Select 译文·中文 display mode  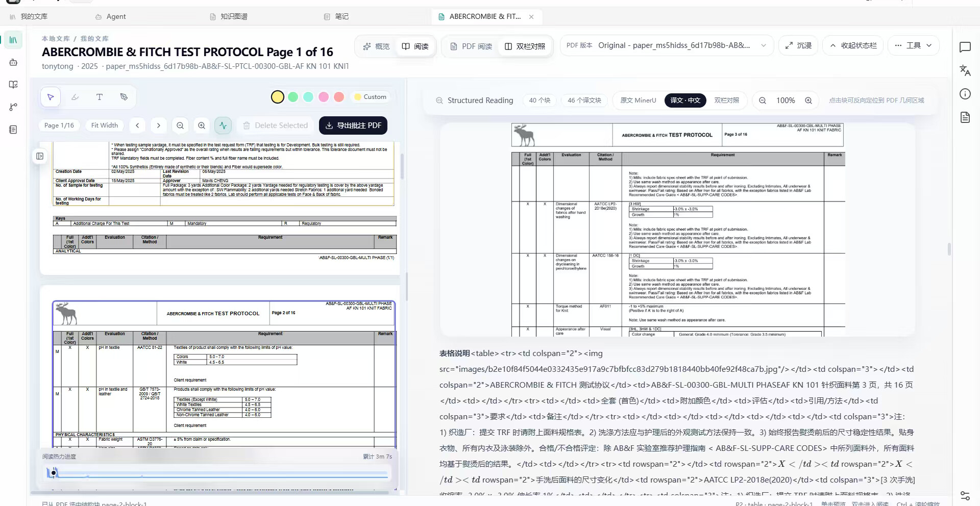(x=685, y=100)
